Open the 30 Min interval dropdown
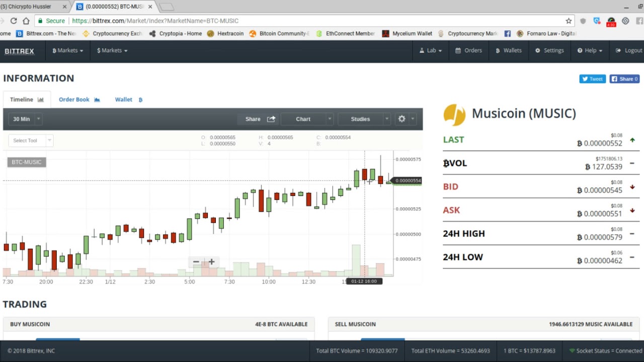This screenshot has height=362, width=644. tap(26, 119)
